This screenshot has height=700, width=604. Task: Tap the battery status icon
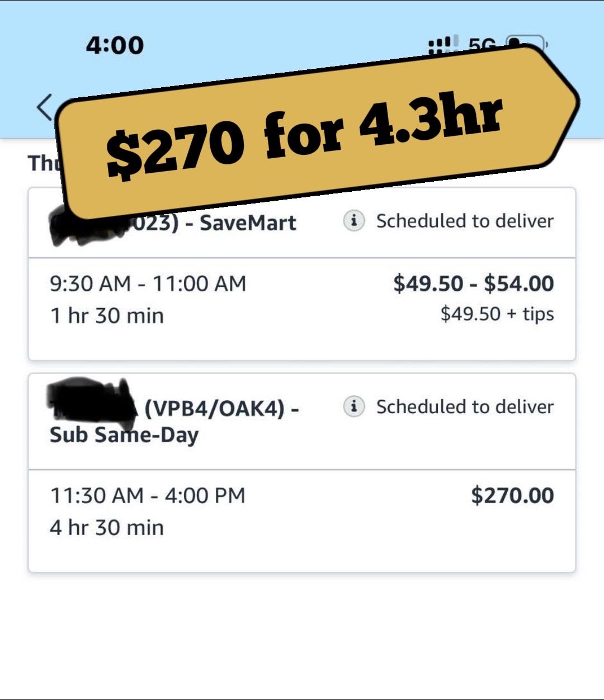(526, 44)
